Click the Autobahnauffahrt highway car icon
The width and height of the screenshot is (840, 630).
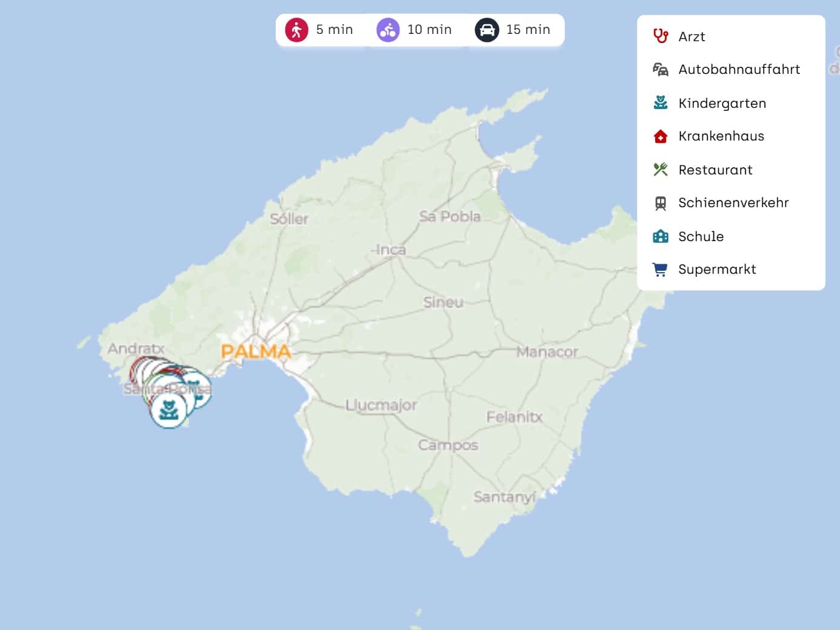click(660, 70)
